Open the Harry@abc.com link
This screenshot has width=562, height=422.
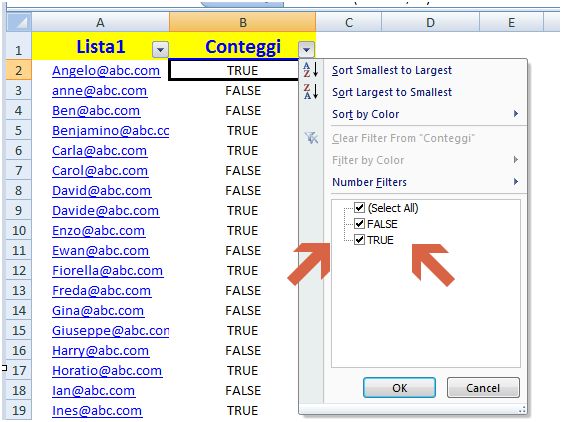100,351
